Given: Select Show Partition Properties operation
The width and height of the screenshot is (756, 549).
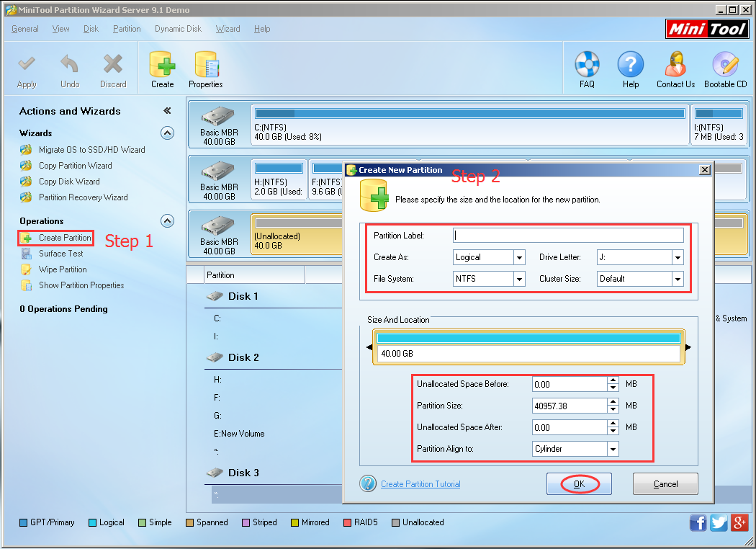Looking at the screenshot, I should pos(81,285).
